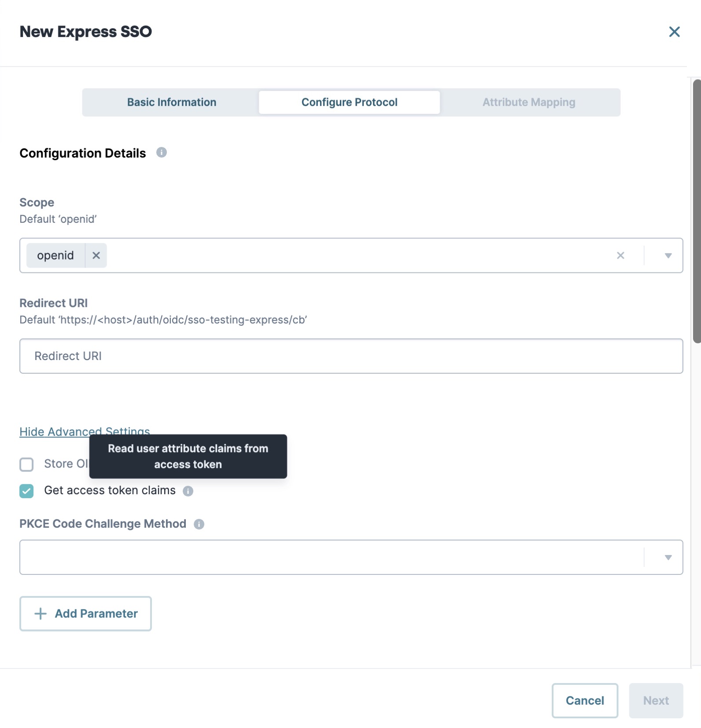
Task: Expand the Scope dropdown arrow
Action: coord(668,256)
